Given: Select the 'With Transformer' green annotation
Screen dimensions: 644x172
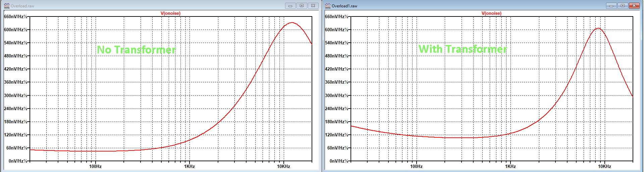Looking at the screenshot, I should (x=463, y=49).
